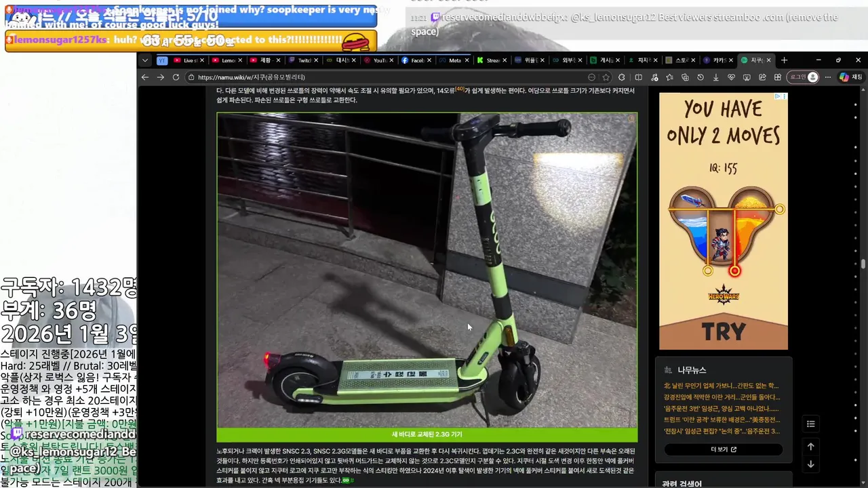This screenshot has height=488, width=868.
Task: View site information icon beside the URL
Action: [191, 77]
